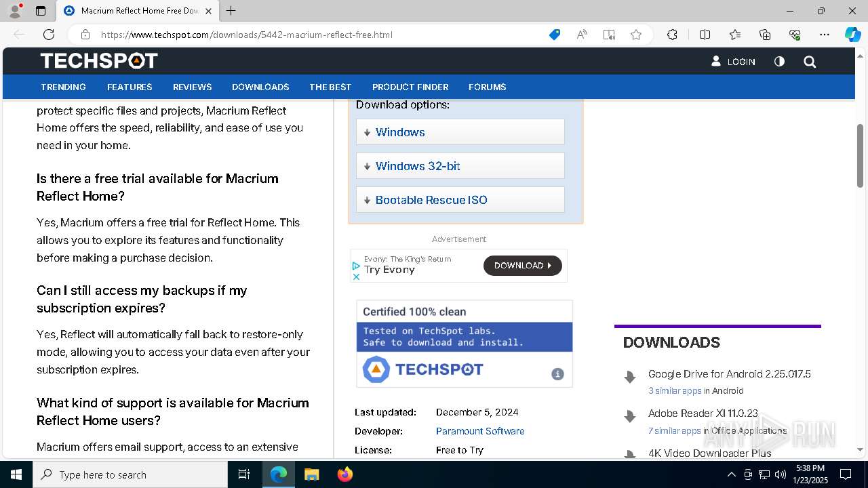Open the shopping price tag icon
Image resolution: width=868 pixels, height=488 pixels.
(555, 35)
